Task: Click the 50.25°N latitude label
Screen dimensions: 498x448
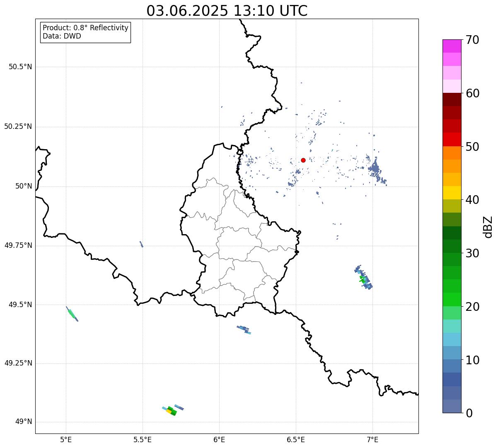Action: click(x=18, y=126)
